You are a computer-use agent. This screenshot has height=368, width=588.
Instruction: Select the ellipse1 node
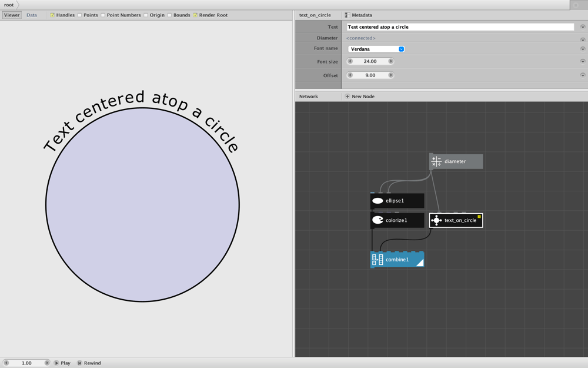point(397,201)
